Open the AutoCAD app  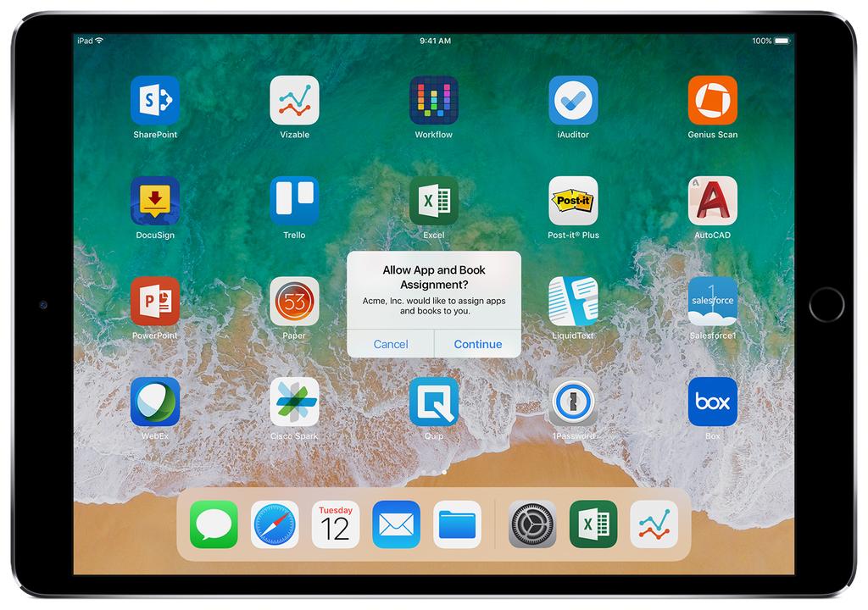tap(712, 201)
